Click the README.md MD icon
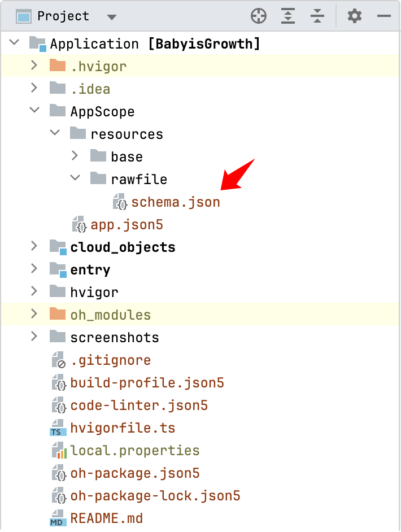This screenshot has height=532, width=401. pos(58,518)
